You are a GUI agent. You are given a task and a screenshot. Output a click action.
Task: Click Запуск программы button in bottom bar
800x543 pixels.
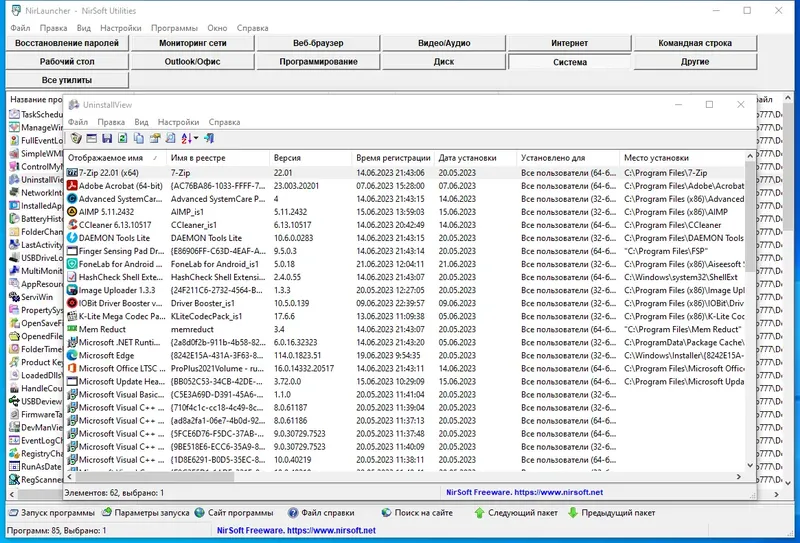(52, 513)
